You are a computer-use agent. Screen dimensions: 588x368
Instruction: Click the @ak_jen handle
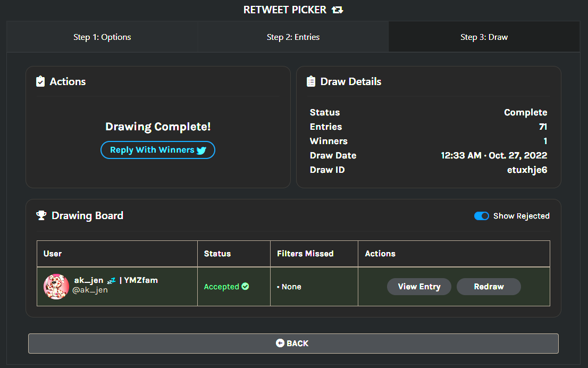[x=90, y=290]
